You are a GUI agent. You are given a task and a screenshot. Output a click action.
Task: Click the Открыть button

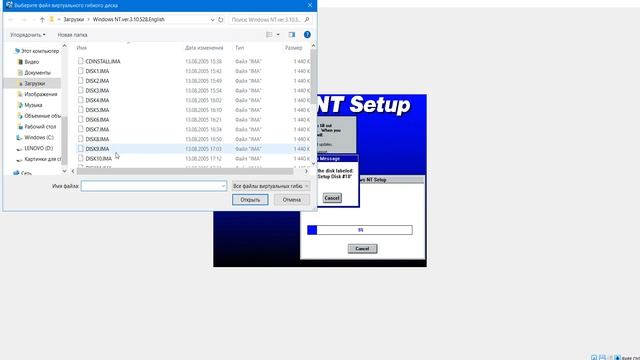250,200
